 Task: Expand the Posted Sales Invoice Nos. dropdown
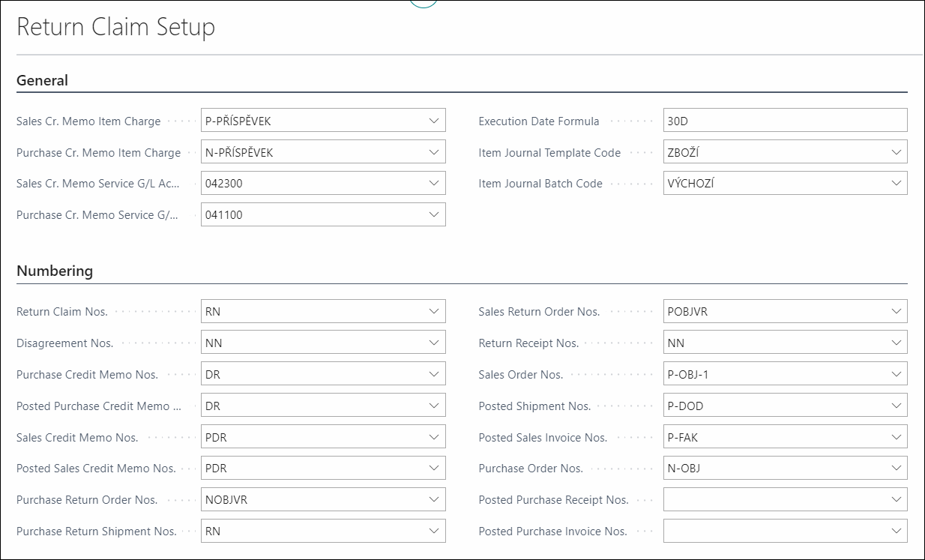(x=896, y=437)
